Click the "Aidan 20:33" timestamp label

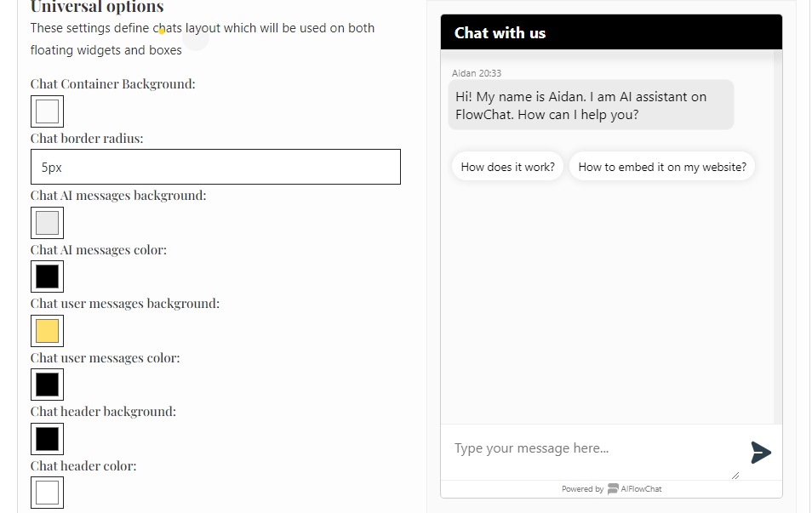(477, 73)
